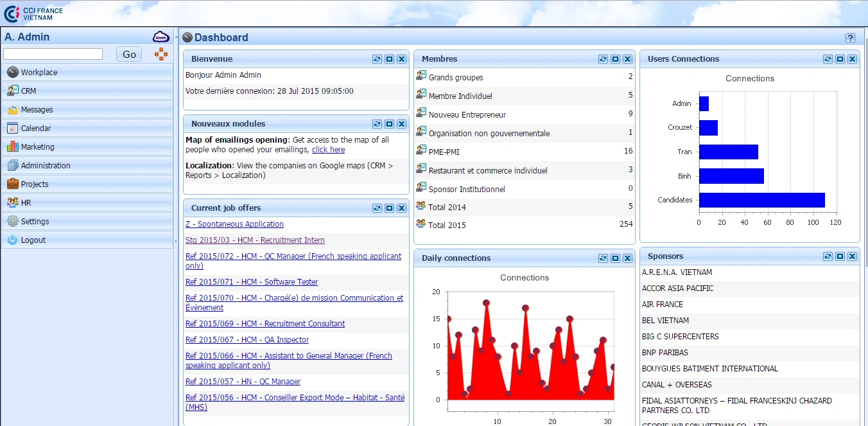Screen dimensions: 868x426
Task: Click the orange sitemap icon beside Go
Action: [161, 54]
